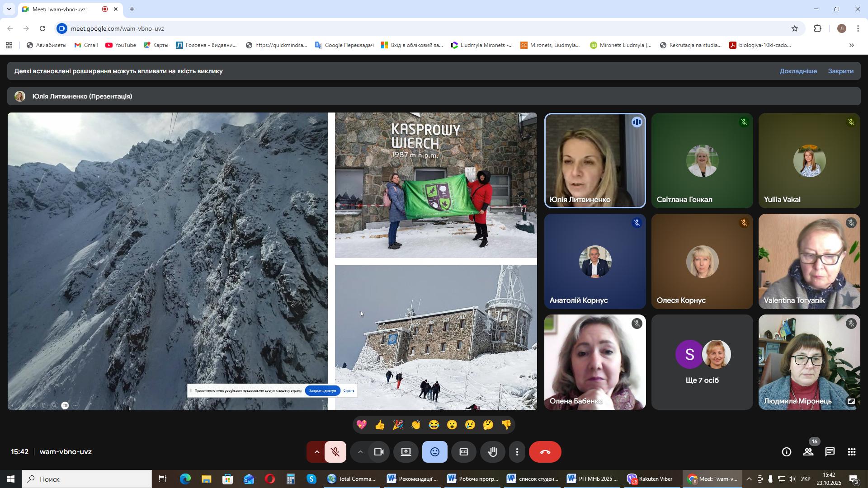Click the present screen icon
The image size is (868, 488).
[x=406, y=452]
